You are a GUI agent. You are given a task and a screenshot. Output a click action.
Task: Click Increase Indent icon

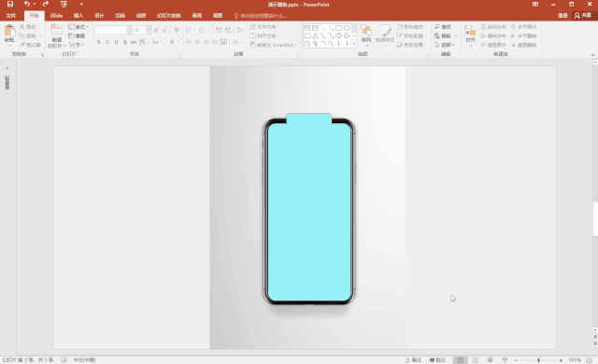(x=228, y=30)
